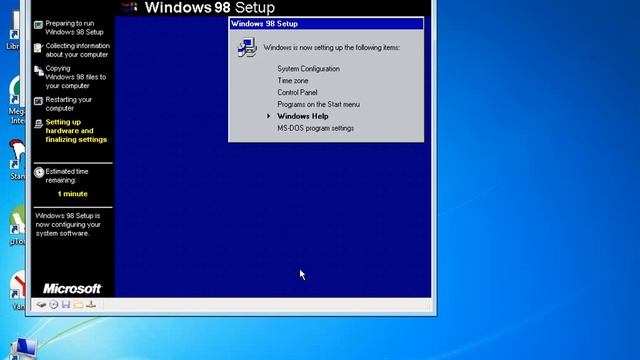Click 'Windows is now setting up' message

click(x=332, y=48)
